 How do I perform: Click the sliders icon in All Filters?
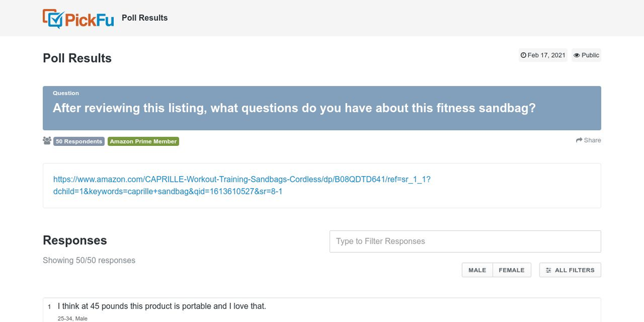(x=548, y=270)
